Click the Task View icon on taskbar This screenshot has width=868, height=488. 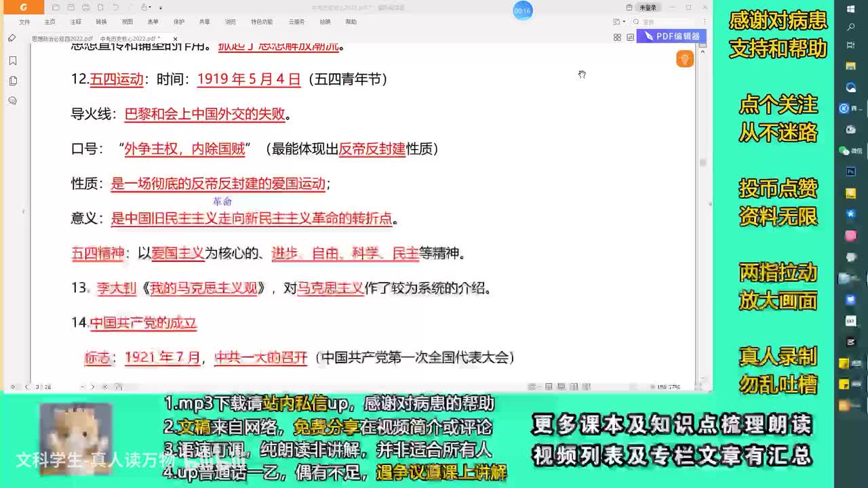click(851, 45)
